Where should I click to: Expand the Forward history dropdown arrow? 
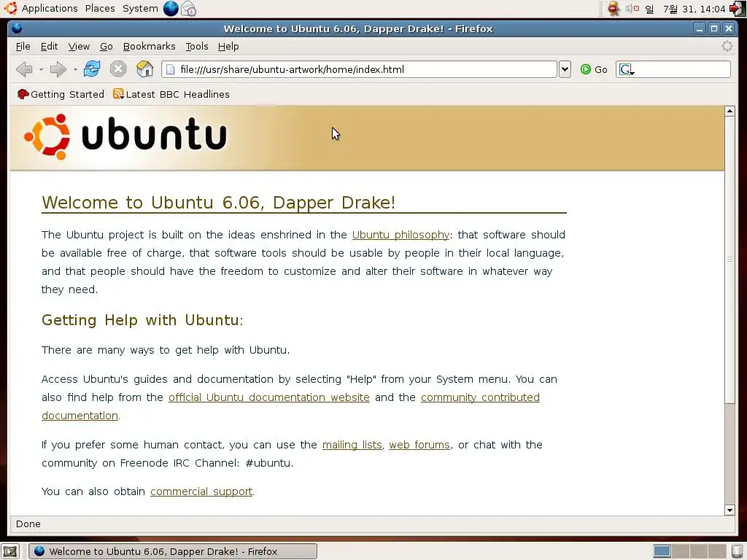[75, 69]
